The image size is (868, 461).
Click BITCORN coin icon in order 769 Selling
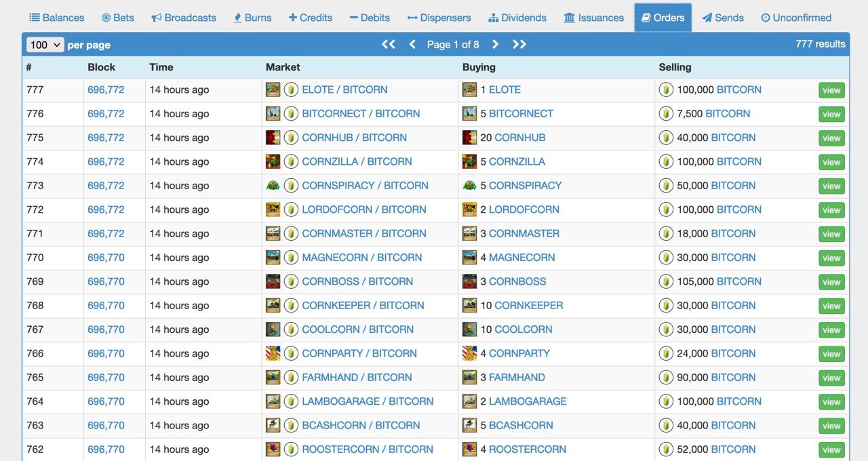click(x=666, y=281)
